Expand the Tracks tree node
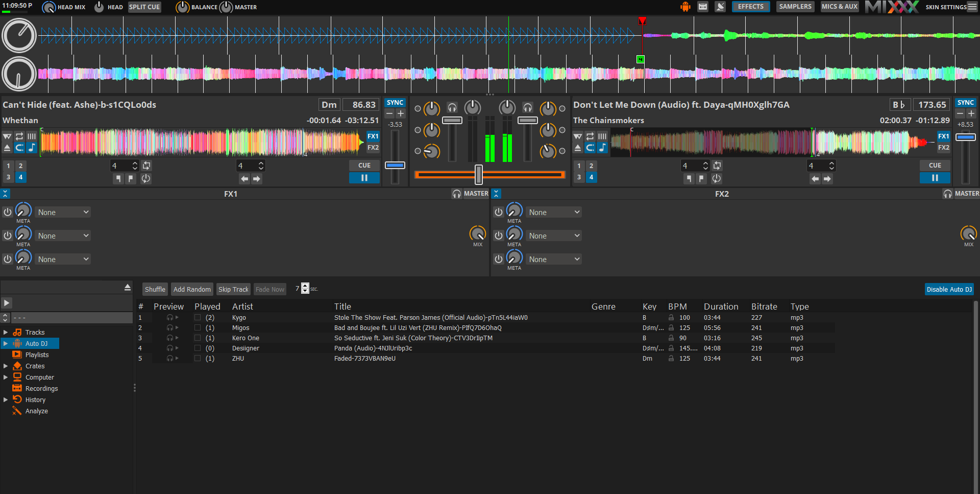The image size is (980, 494). point(6,332)
